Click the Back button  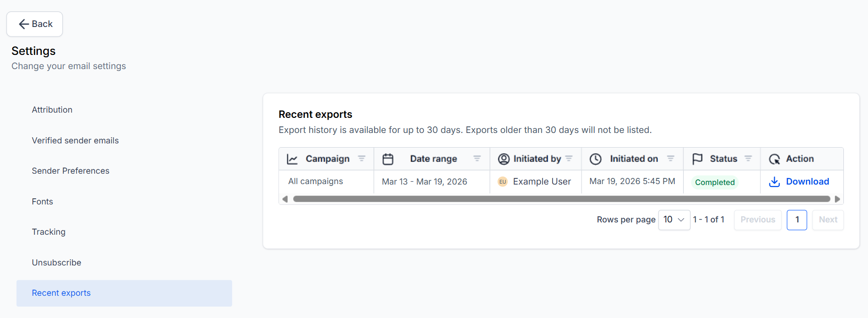click(x=35, y=24)
